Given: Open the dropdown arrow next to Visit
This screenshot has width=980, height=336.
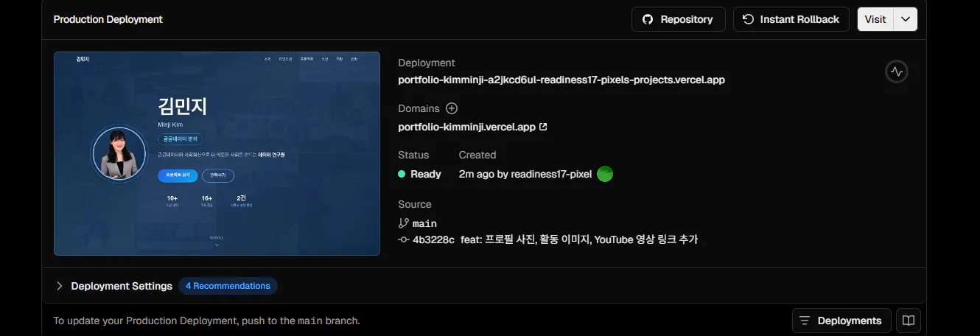Looking at the screenshot, I should coord(906,19).
